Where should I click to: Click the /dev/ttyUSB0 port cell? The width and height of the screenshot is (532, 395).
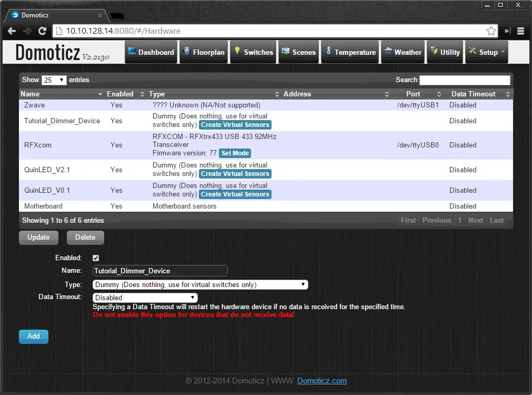[x=418, y=145]
